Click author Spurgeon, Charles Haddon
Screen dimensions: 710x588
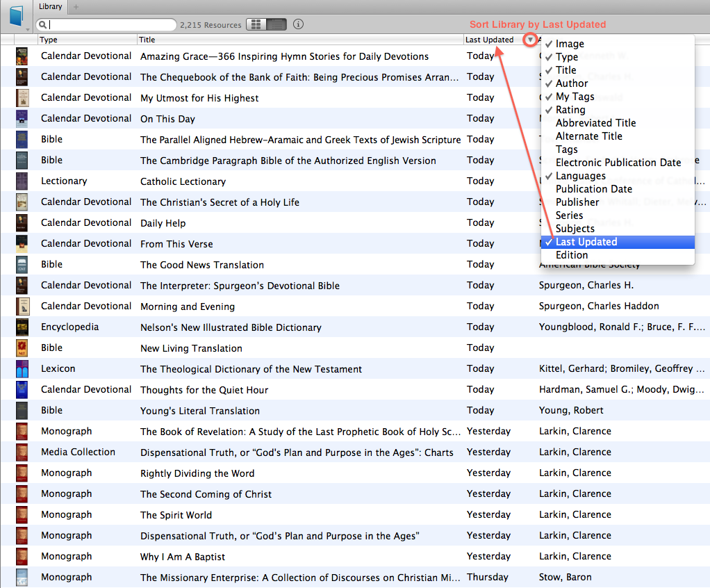599,307
